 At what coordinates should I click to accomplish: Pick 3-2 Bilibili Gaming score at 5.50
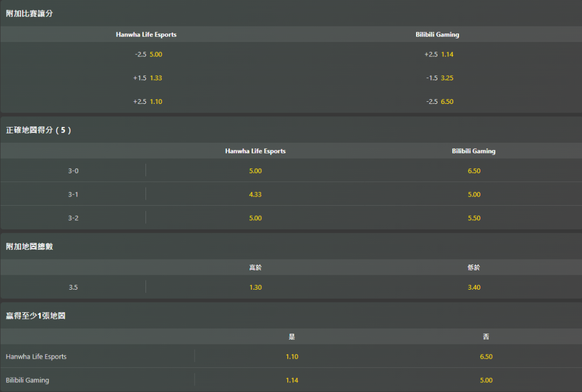[x=474, y=218]
